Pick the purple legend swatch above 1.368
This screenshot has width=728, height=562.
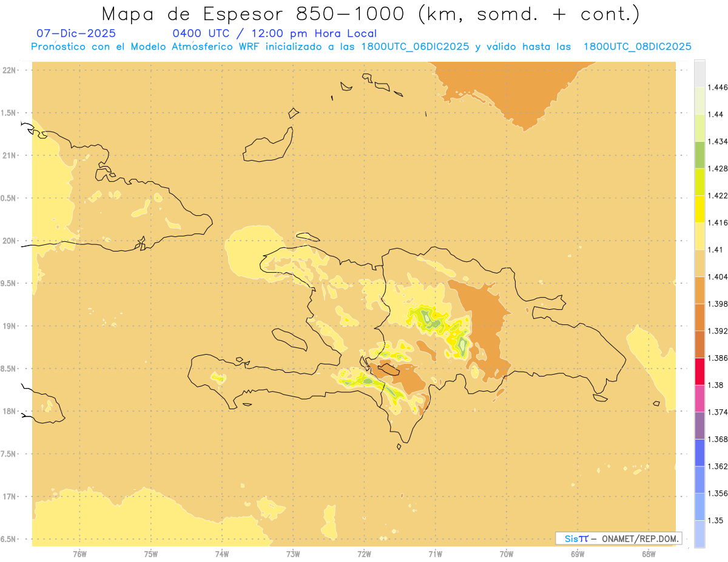(699, 425)
